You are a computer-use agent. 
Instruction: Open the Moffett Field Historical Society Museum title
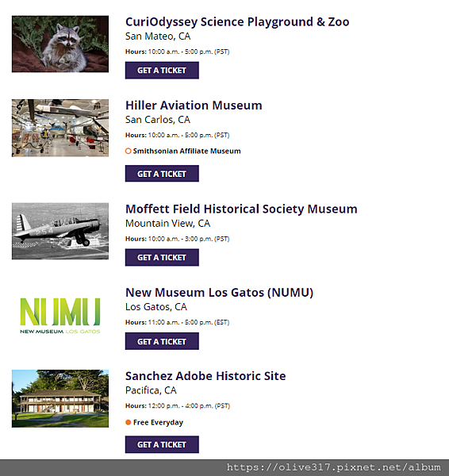point(241,209)
